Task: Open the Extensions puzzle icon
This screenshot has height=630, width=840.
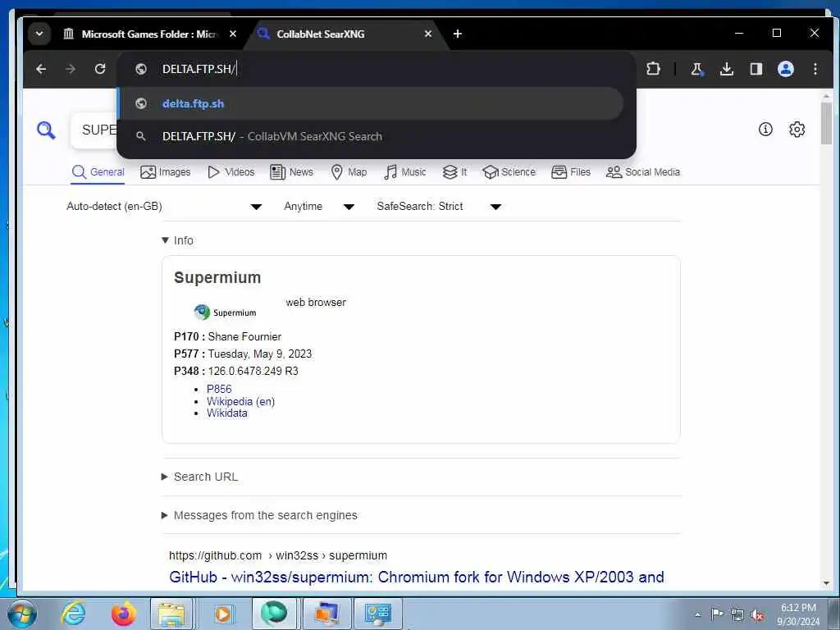Action: point(653,69)
